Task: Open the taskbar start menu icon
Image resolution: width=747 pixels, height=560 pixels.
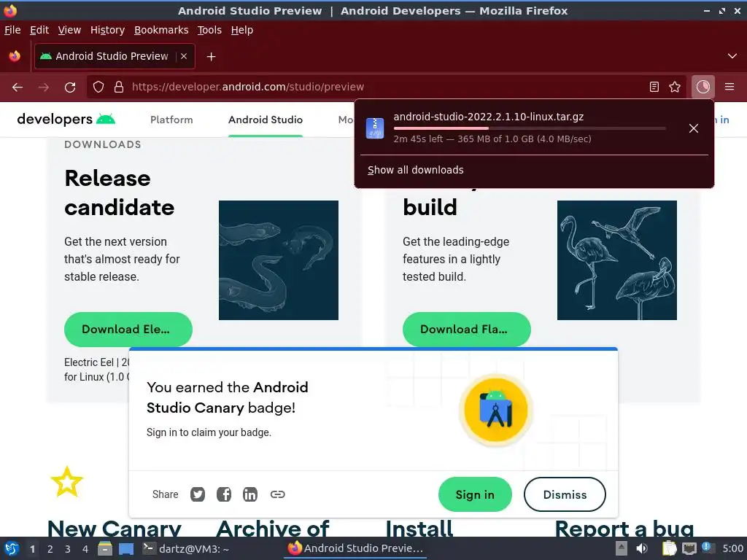Action: (12, 548)
